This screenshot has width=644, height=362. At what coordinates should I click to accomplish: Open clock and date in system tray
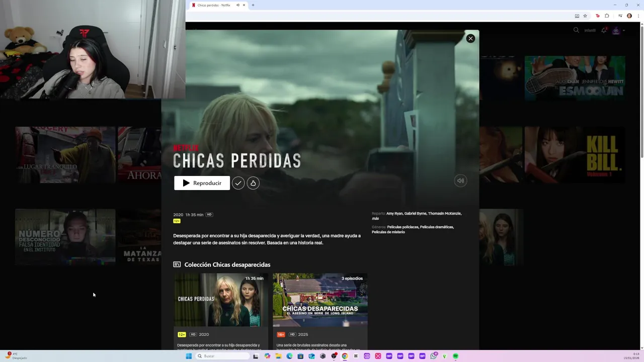pos(632,356)
